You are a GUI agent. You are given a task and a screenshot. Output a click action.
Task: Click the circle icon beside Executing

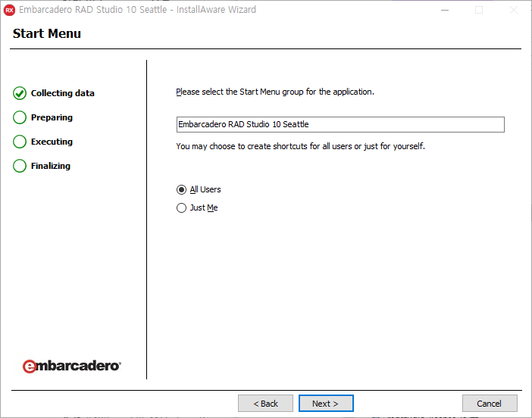pos(20,142)
